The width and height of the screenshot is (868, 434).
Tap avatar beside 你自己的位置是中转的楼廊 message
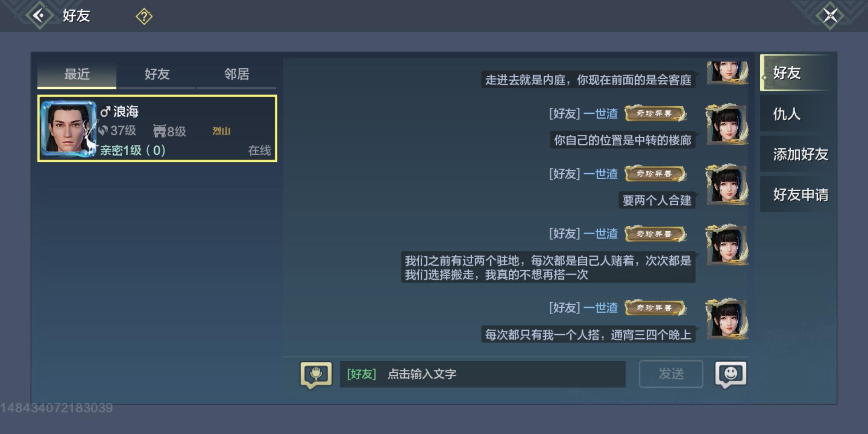click(x=727, y=124)
